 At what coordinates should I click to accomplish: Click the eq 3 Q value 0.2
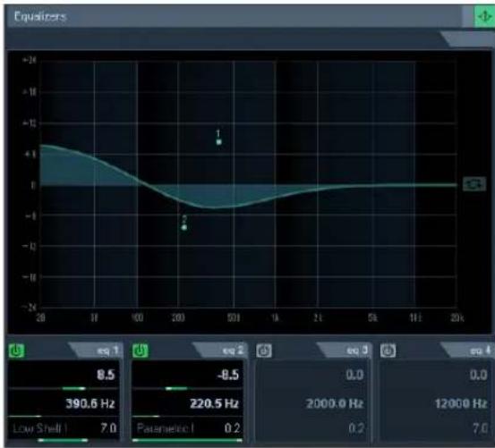[x=356, y=428]
